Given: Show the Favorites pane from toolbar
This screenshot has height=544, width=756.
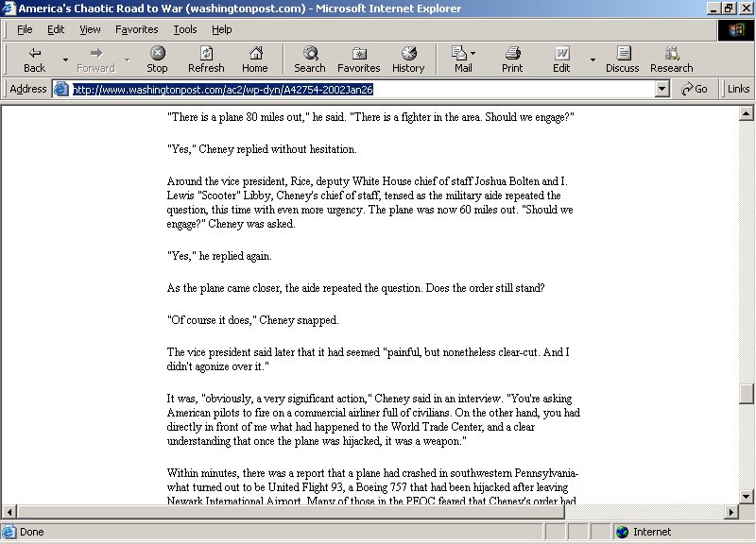Looking at the screenshot, I should pos(358,59).
